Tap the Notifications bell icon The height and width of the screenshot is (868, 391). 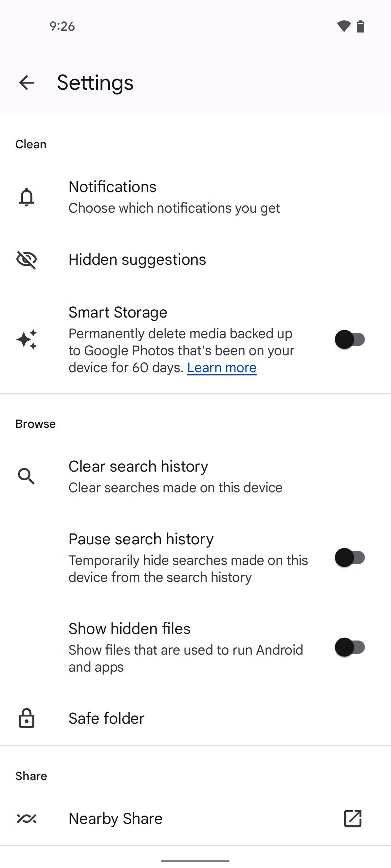[x=27, y=197]
